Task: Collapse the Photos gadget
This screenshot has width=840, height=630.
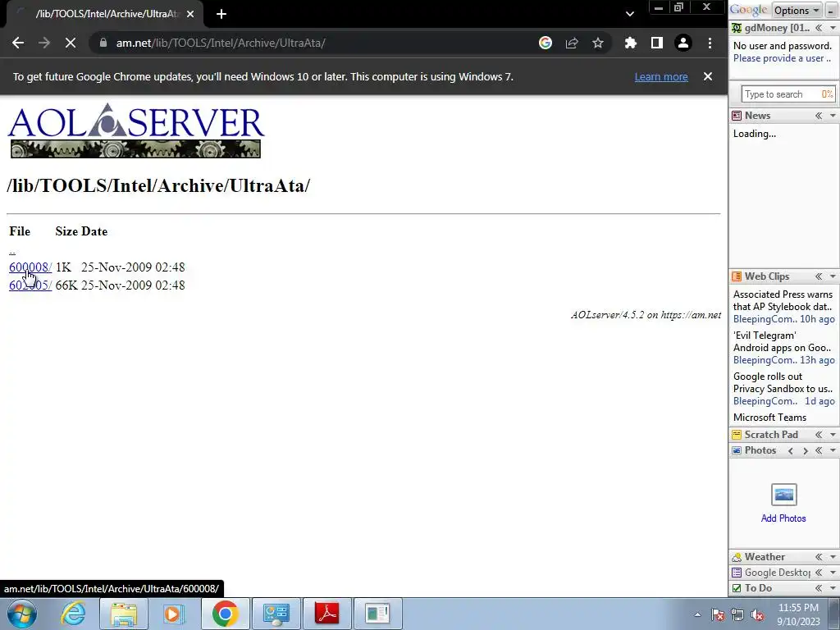Action: click(x=819, y=450)
